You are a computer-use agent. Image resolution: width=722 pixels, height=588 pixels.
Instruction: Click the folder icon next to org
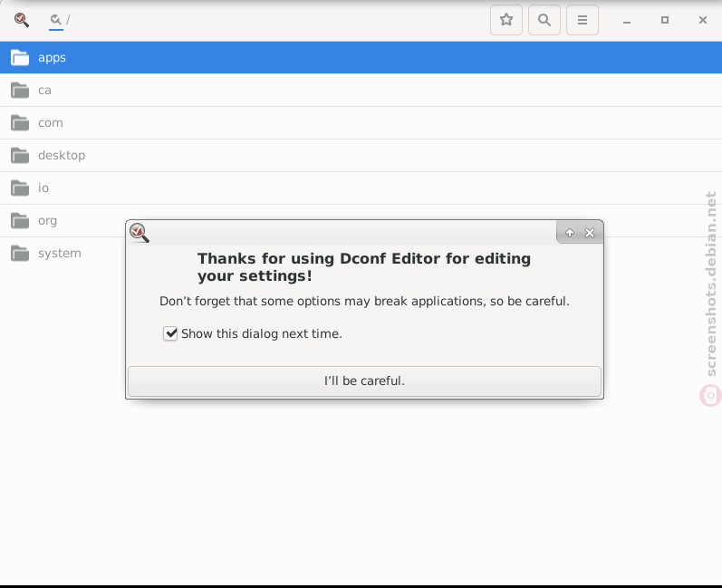(x=20, y=221)
